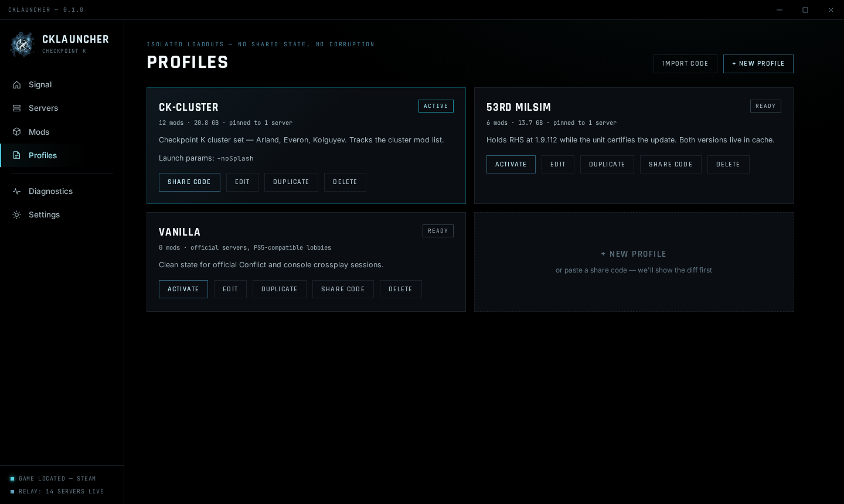The height and width of the screenshot is (504, 844).
Task: Click the Relay status indicator dot
Action: (12, 492)
